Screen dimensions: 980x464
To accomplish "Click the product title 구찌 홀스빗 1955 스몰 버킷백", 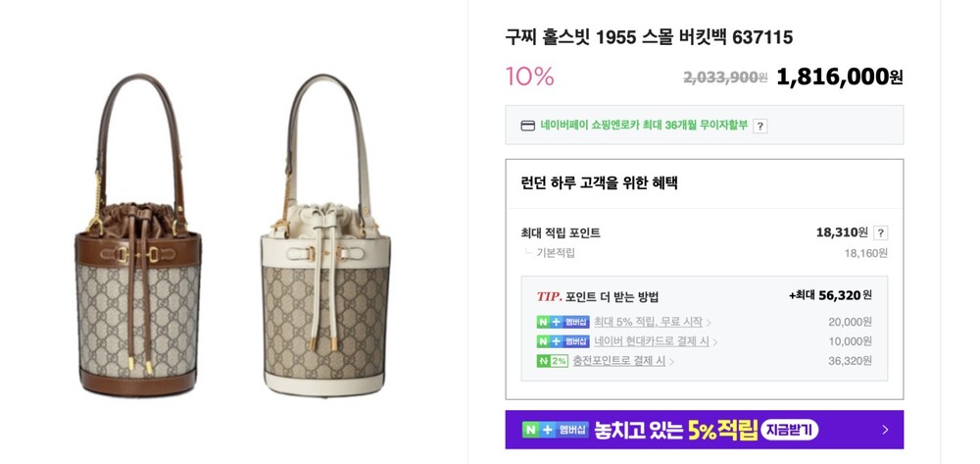I will [648, 37].
